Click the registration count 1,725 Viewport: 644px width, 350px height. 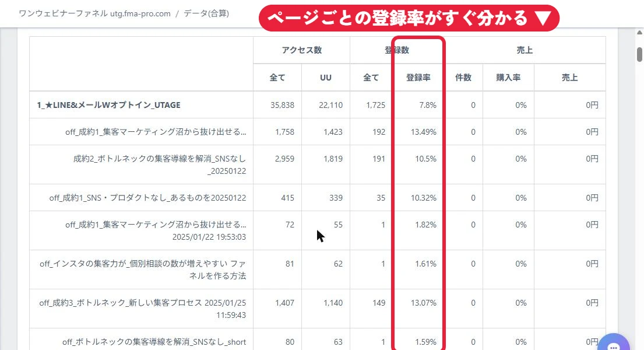click(376, 105)
